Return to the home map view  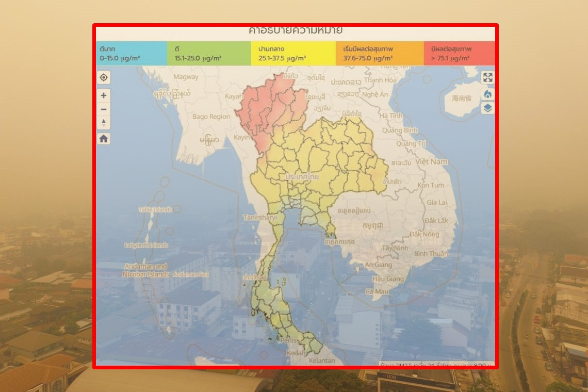pyautogui.click(x=104, y=139)
